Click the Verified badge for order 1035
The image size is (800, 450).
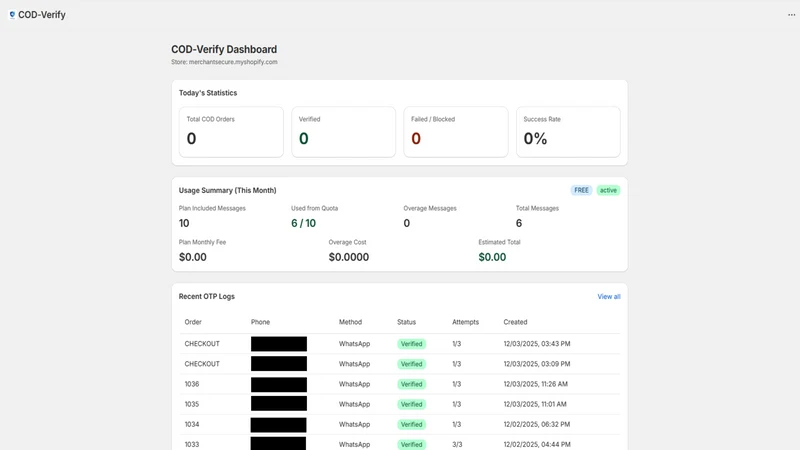coord(411,404)
